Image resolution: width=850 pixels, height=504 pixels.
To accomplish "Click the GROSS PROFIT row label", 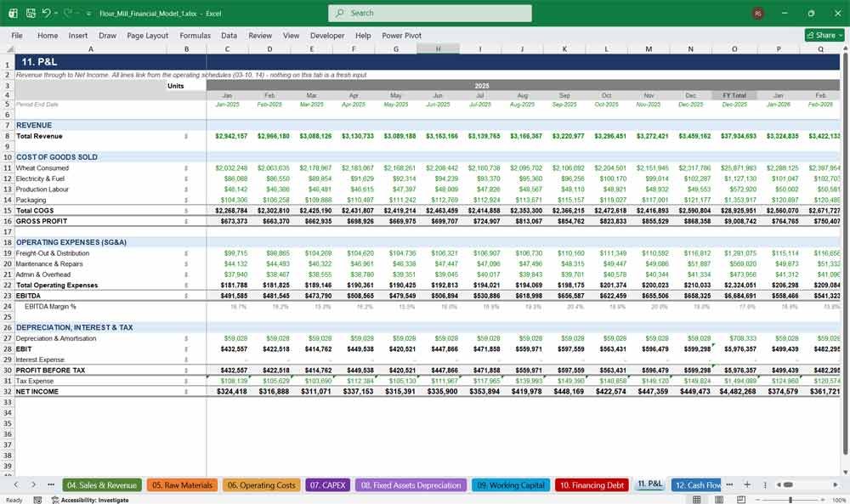I will click(42, 221).
